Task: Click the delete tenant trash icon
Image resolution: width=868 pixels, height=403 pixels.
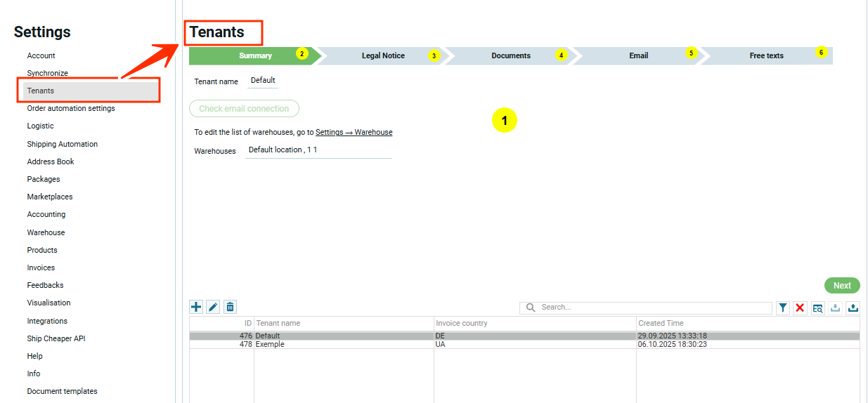Action: [x=230, y=307]
